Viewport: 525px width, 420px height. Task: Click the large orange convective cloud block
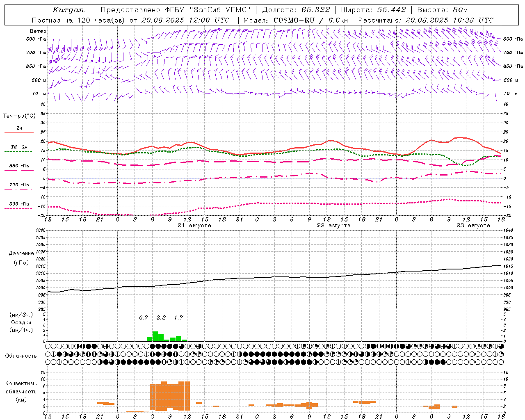pos(170,396)
